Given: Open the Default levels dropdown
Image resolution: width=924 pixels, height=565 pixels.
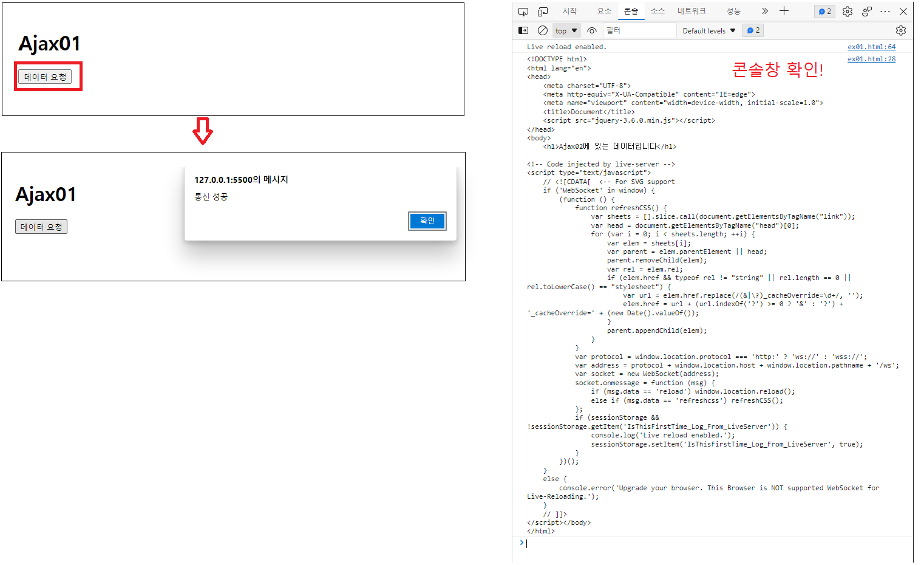Looking at the screenshot, I should tap(708, 30).
